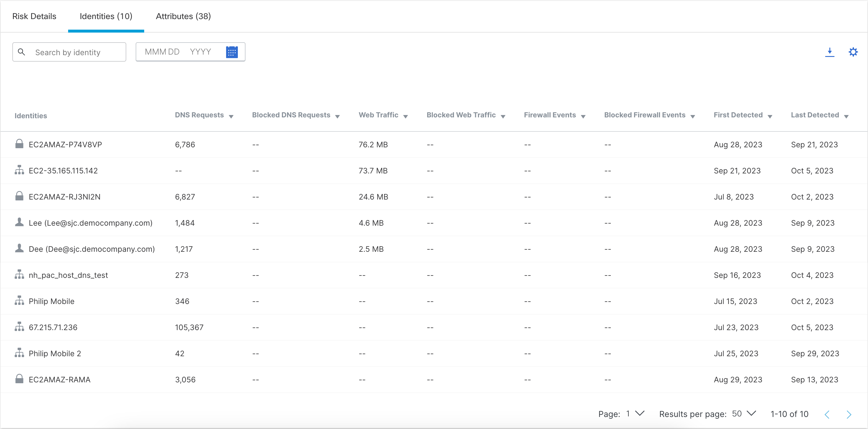The width and height of the screenshot is (868, 429).
Task: Click the magnifier search icon
Action: pos(21,52)
